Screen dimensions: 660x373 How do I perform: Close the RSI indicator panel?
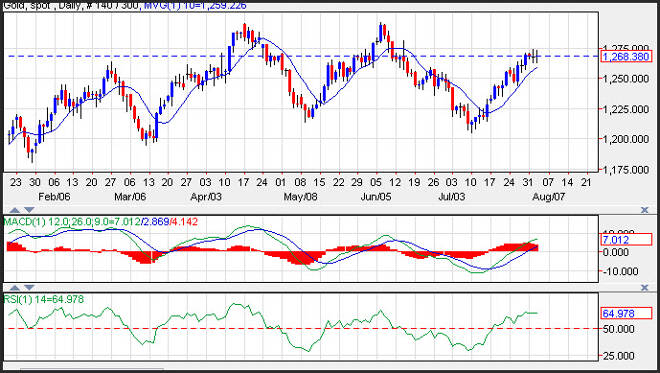click(644, 288)
